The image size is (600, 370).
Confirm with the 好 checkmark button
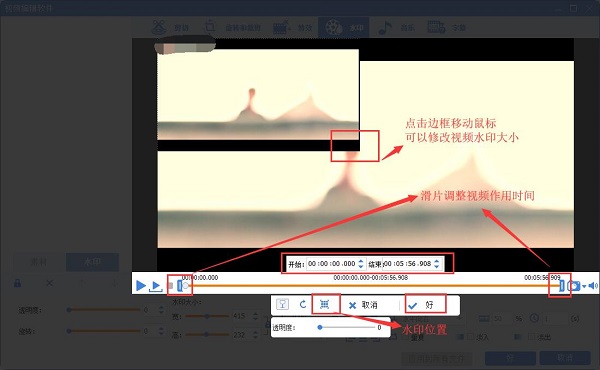[x=425, y=305]
